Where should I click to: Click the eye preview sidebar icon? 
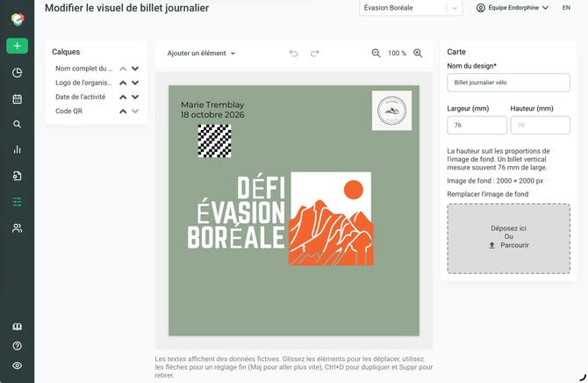[18, 365]
